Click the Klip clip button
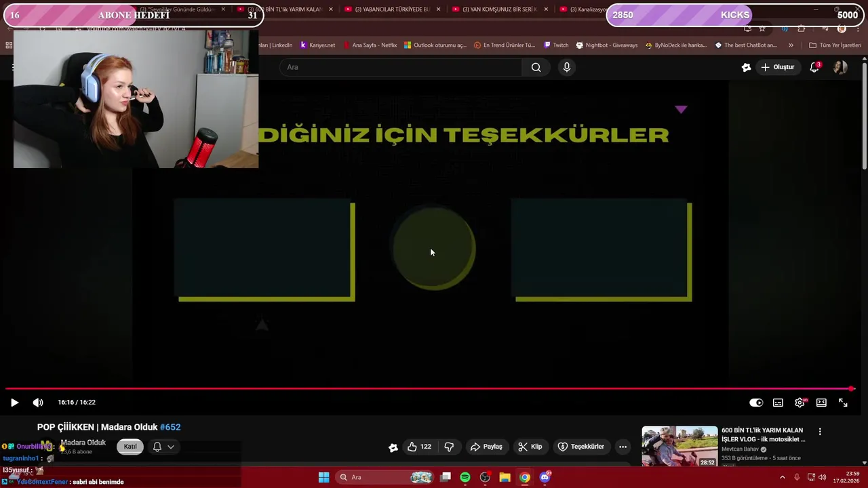Image resolution: width=868 pixels, height=488 pixels. [x=530, y=447]
